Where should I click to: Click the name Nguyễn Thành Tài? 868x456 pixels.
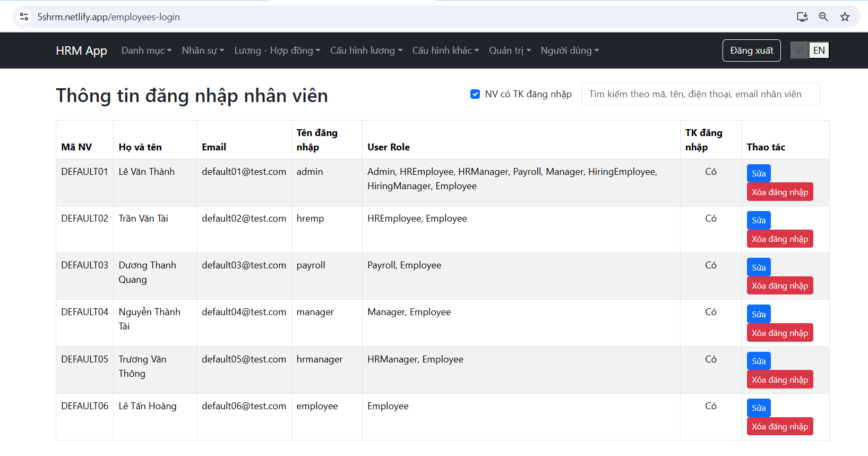(149, 319)
